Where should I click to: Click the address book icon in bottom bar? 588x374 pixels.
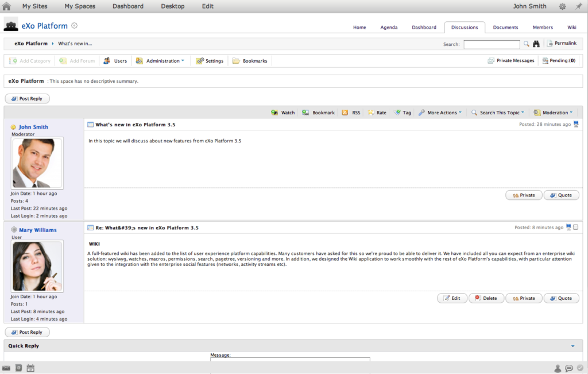[x=18, y=368]
